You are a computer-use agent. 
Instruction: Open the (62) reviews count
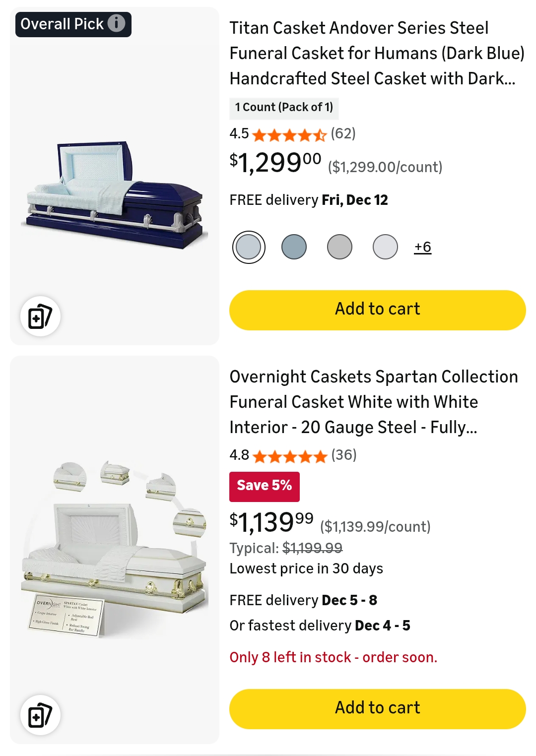click(343, 133)
